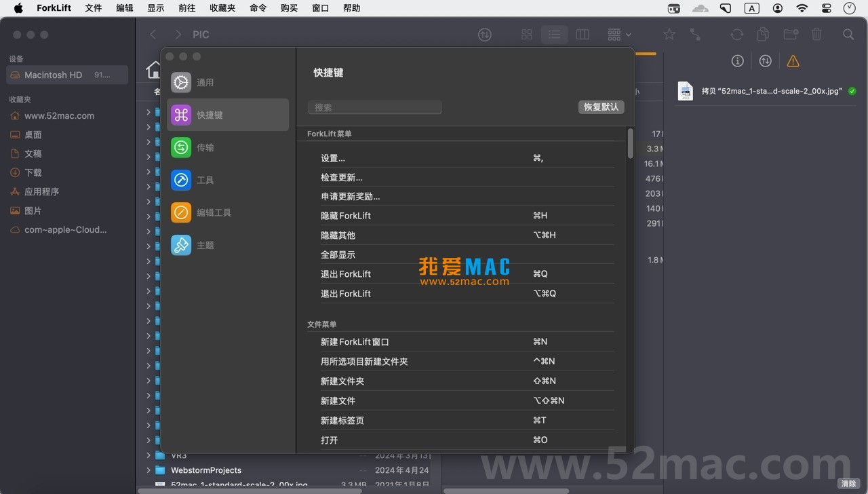This screenshot has height=494, width=868.
Task: Click the sync transfer icon in toolbar
Action: click(x=485, y=35)
